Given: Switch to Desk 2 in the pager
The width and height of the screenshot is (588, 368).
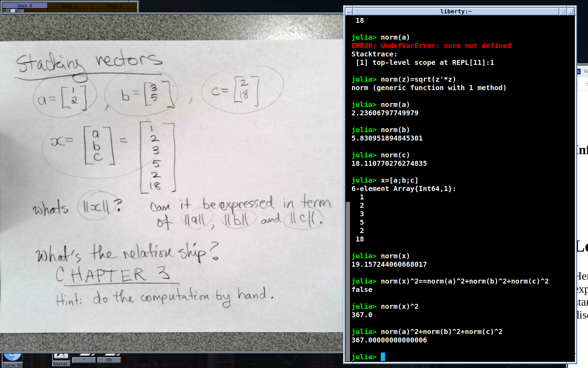Looking at the screenshot, I should coord(114,6).
